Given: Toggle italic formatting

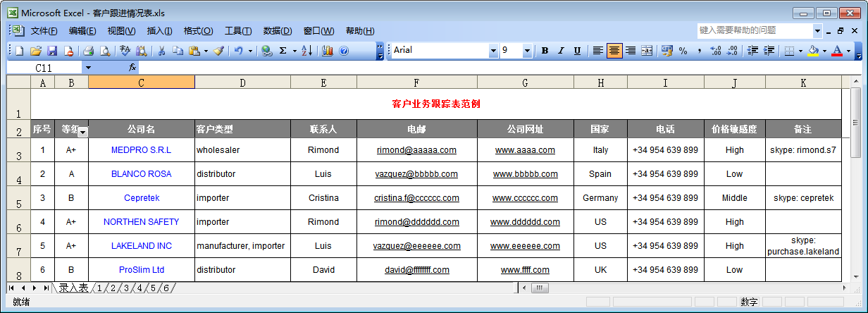Looking at the screenshot, I should point(561,51).
